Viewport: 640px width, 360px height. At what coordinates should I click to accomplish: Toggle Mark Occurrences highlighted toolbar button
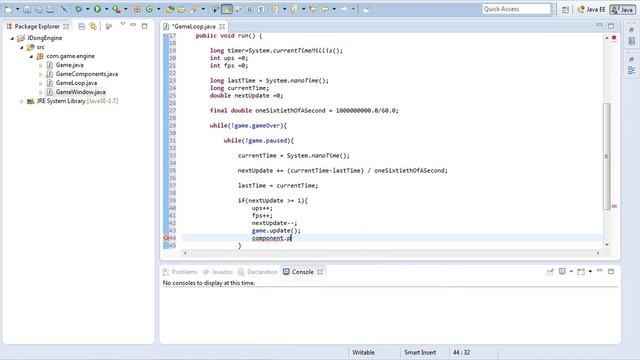(x=227, y=9)
